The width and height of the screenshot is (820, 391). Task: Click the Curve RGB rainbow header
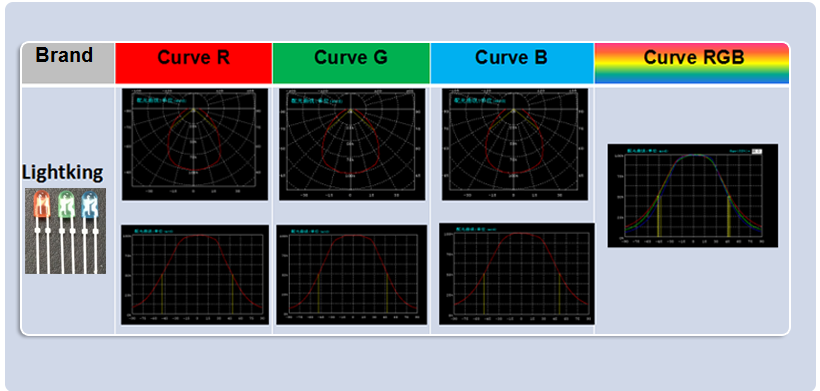pos(691,63)
